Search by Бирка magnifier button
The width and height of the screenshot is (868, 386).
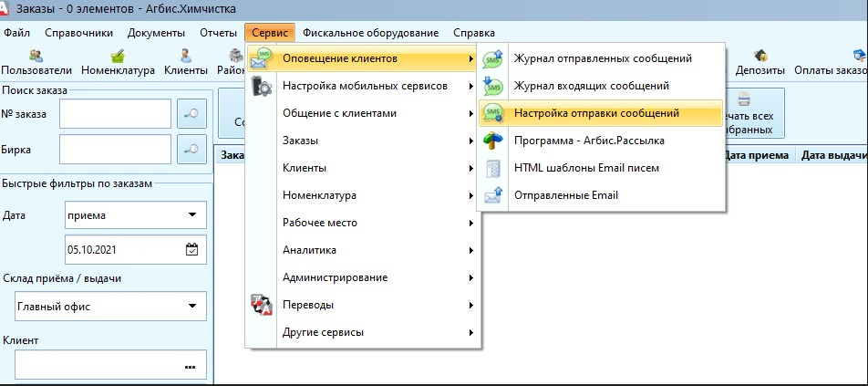click(191, 149)
